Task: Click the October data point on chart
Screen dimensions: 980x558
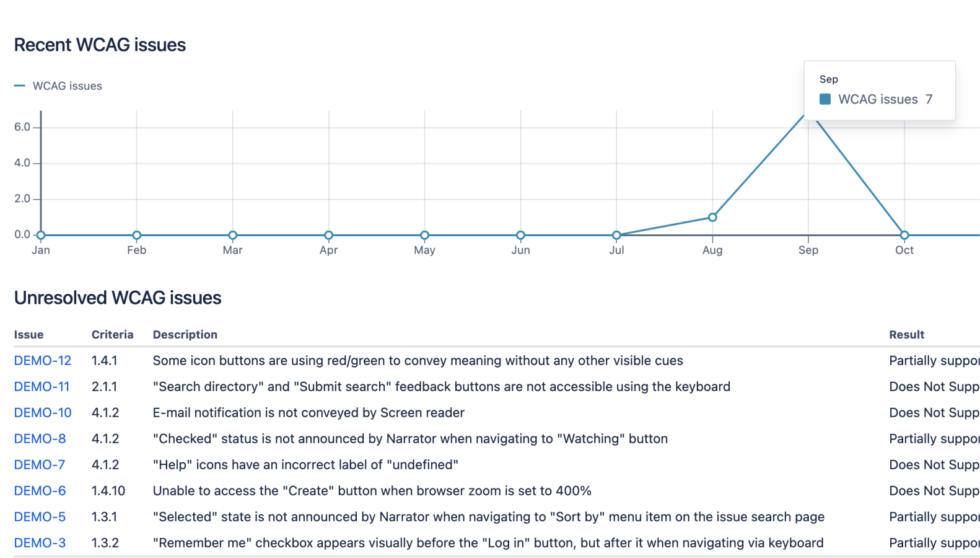Action: click(x=904, y=235)
